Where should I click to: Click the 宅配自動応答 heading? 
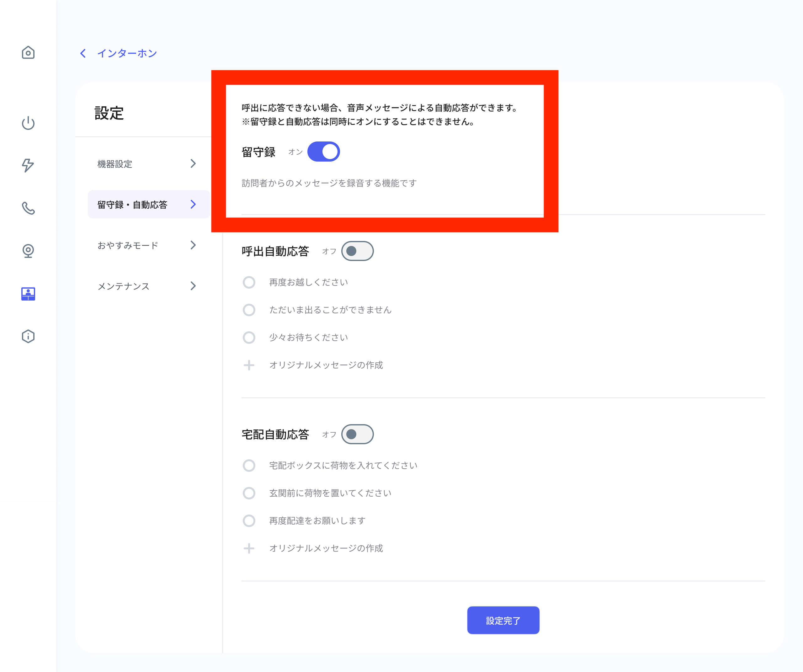pos(275,435)
